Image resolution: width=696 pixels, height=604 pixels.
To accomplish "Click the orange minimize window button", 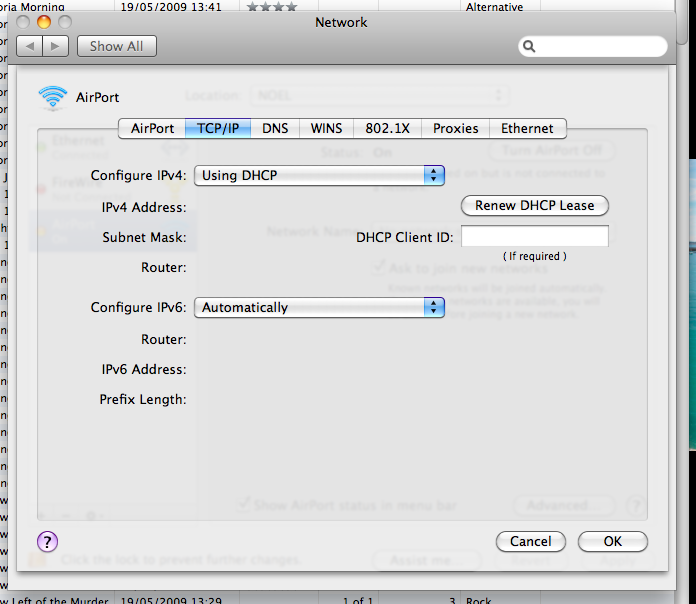I will pyautogui.click(x=44, y=22).
